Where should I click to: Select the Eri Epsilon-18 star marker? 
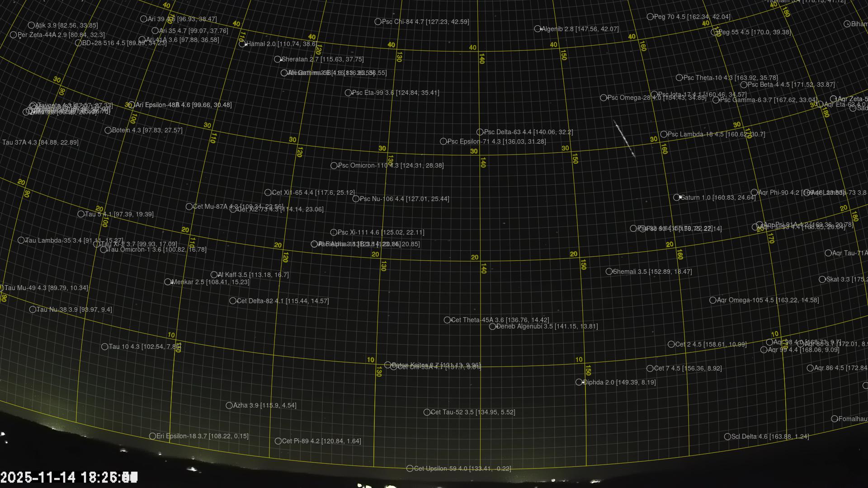[152, 436]
